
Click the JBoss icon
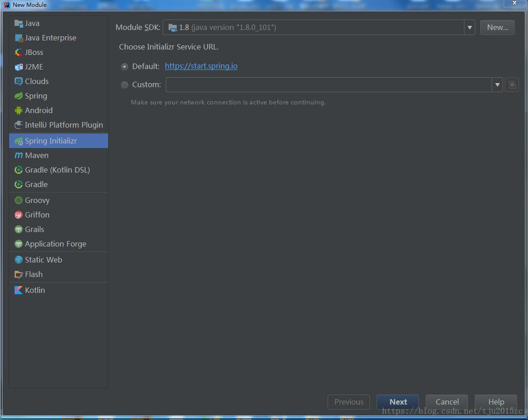[19, 52]
